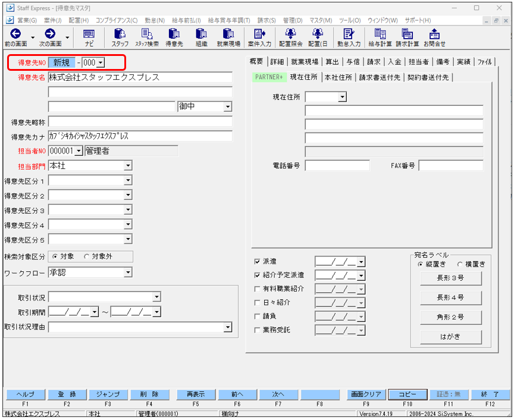Expand the 担当部門 本社 dropdown
514x420 pixels.
[128, 165]
